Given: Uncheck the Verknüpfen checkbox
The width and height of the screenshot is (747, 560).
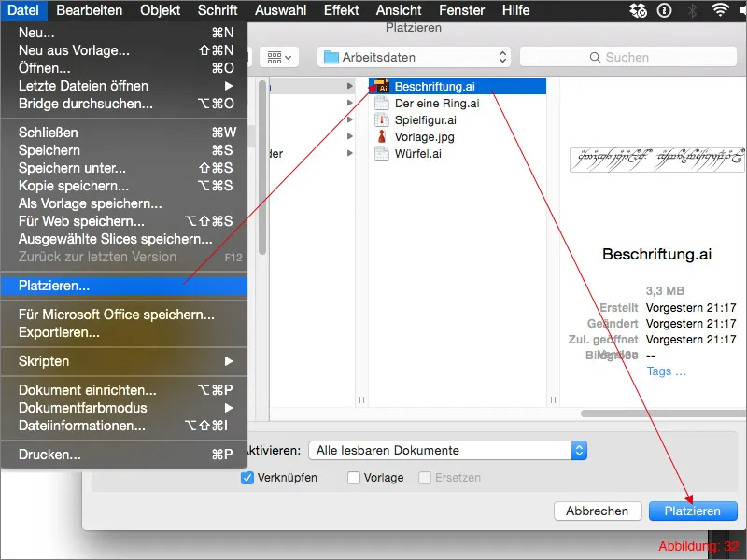Looking at the screenshot, I should [247, 478].
